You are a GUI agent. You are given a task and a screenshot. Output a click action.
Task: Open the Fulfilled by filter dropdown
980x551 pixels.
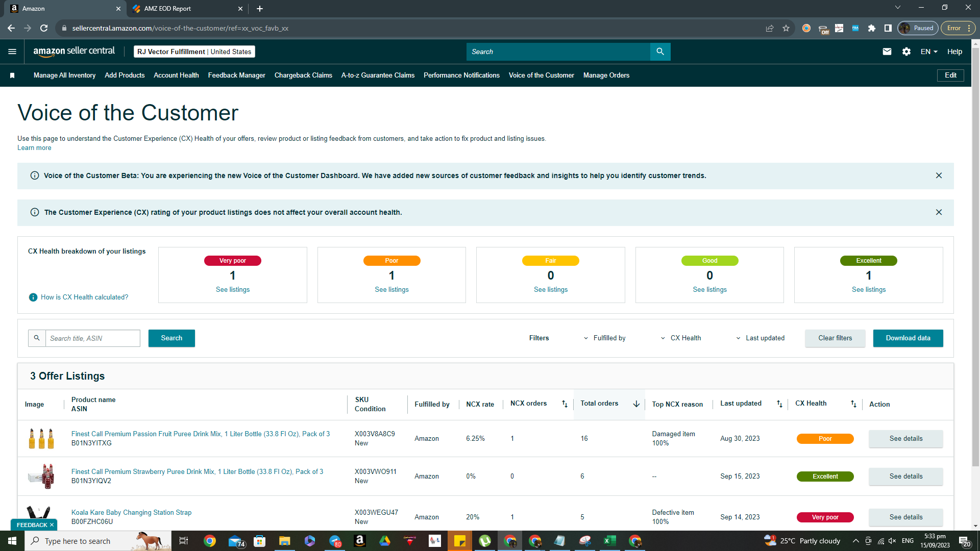605,338
